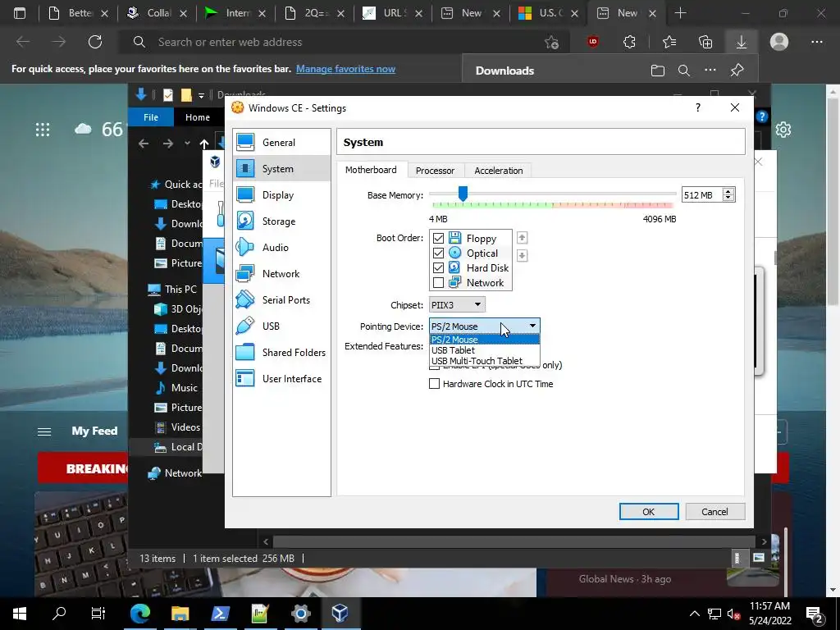Increase Base Memory with spinner up arrow
This screenshot has width=840, height=630.
[x=728, y=191]
